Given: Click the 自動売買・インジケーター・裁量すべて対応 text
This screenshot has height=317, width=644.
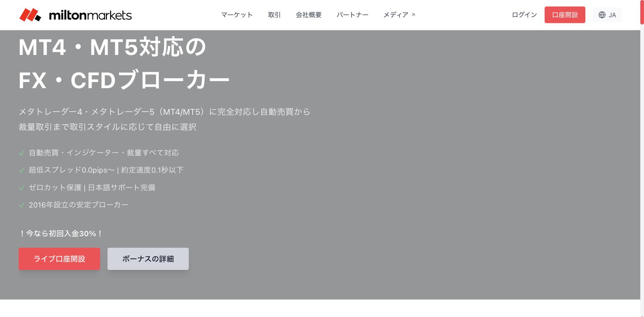Looking at the screenshot, I should [x=104, y=153].
